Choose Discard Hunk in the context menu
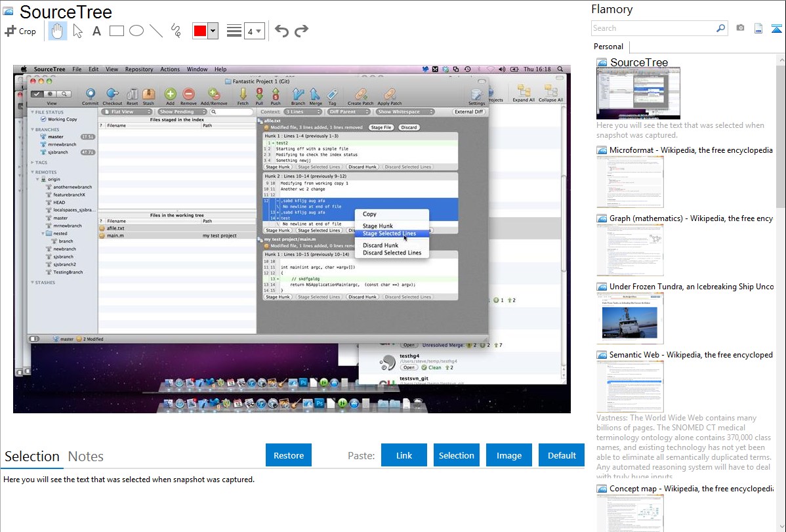 coord(381,245)
